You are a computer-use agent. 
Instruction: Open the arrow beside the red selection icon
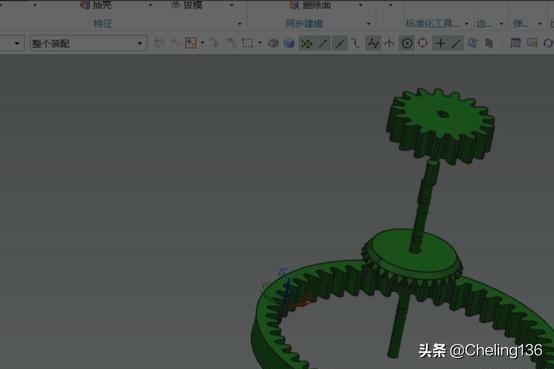click(x=202, y=43)
